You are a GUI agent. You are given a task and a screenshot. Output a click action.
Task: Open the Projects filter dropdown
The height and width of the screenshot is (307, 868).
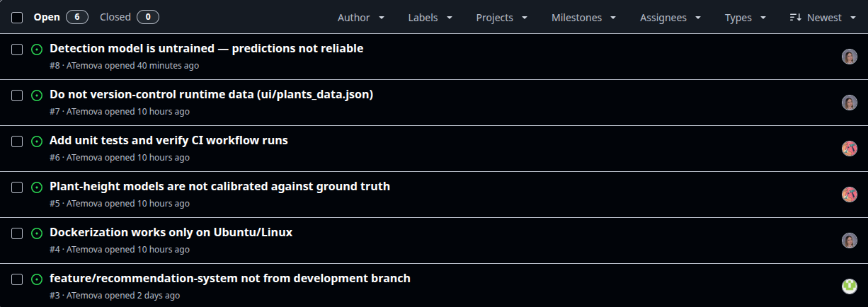(x=501, y=18)
